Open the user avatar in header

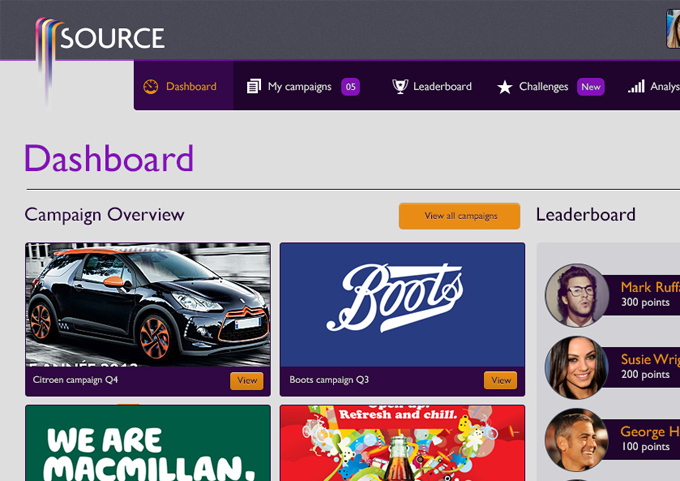673,29
